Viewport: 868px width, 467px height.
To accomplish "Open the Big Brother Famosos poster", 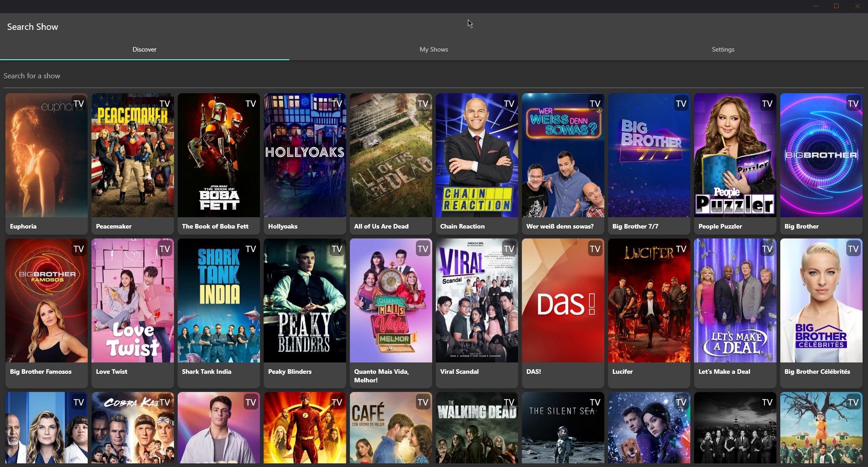I will pyautogui.click(x=47, y=300).
